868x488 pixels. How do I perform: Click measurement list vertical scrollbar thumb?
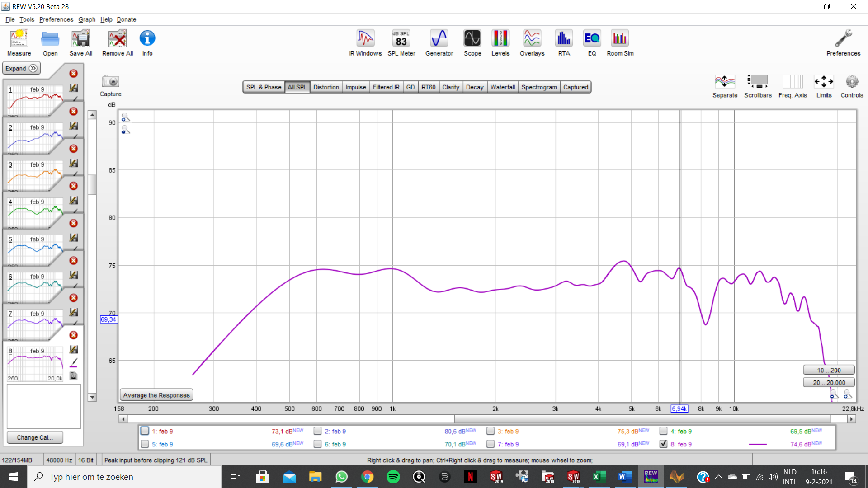(x=92, y=184)
